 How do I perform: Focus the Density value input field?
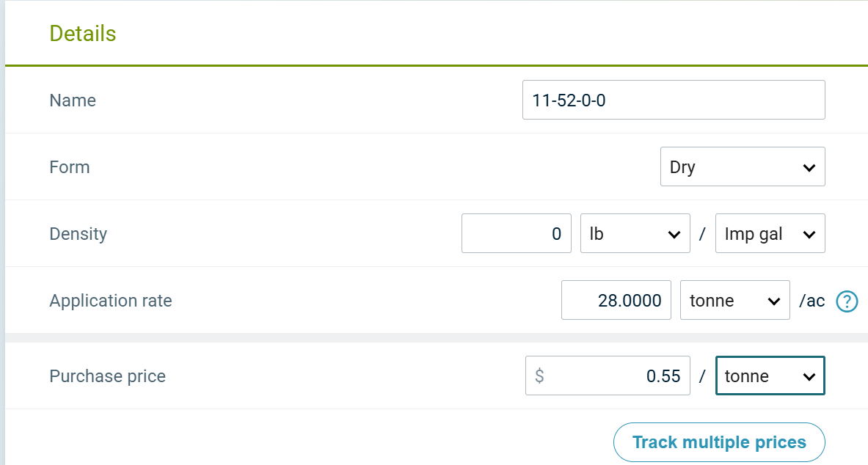coord(516,234)
